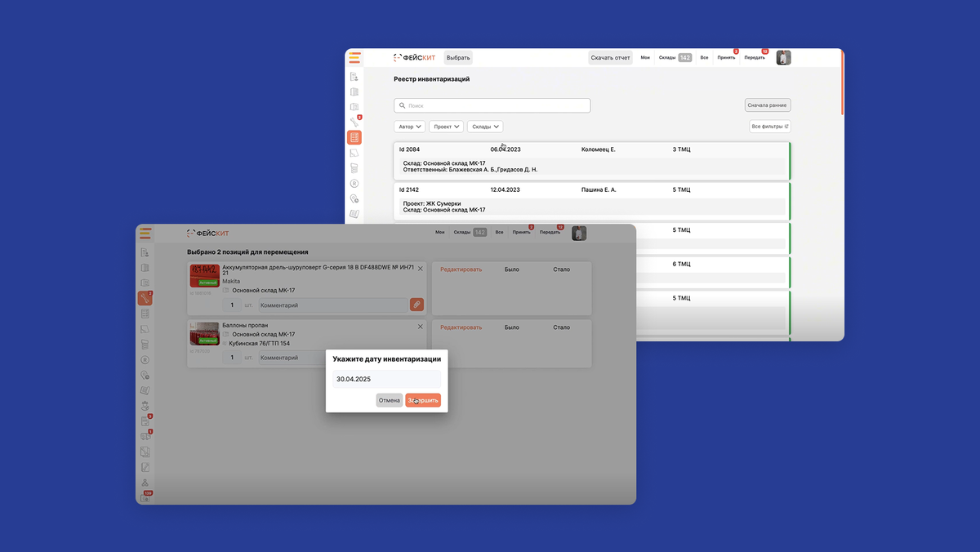
Task: Expand the Автор filter dropdown
Action: click(x=410, y=127)
